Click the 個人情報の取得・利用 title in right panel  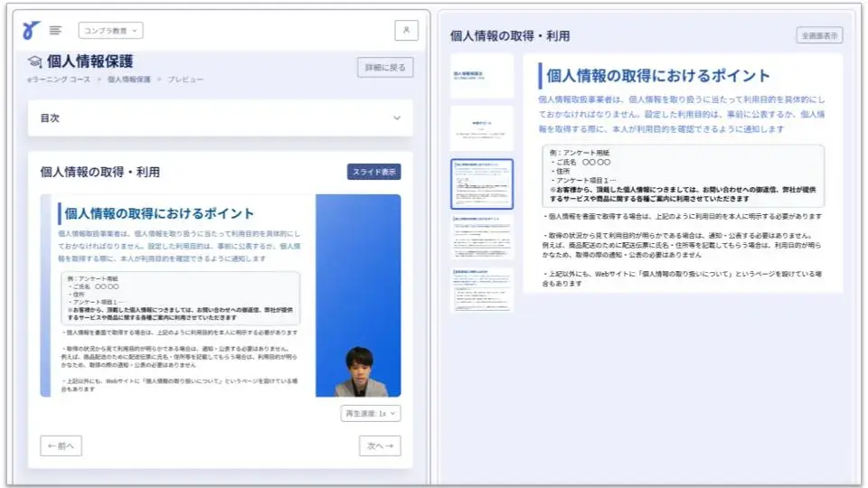510,36
